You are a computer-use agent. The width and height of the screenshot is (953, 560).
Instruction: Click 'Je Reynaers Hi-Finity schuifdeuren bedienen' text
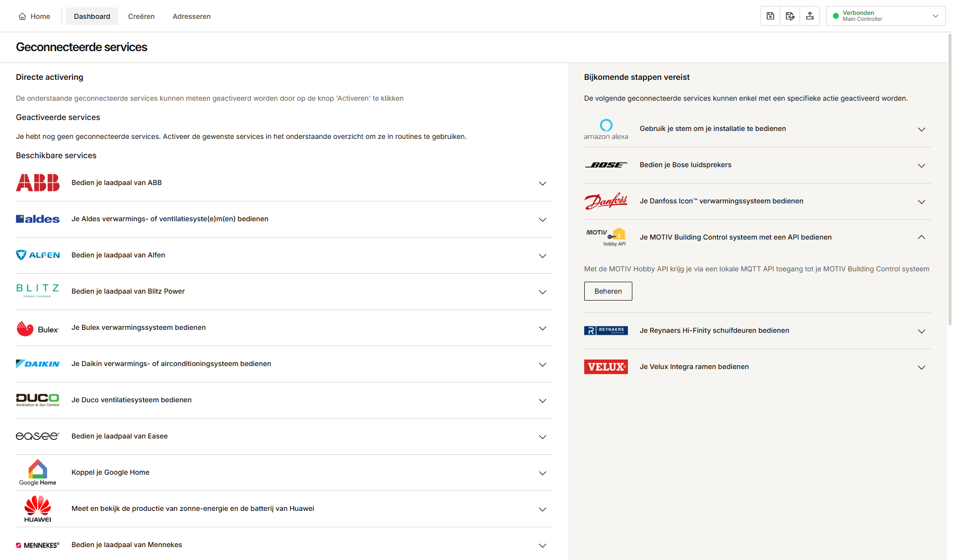(x=714, y=330)
